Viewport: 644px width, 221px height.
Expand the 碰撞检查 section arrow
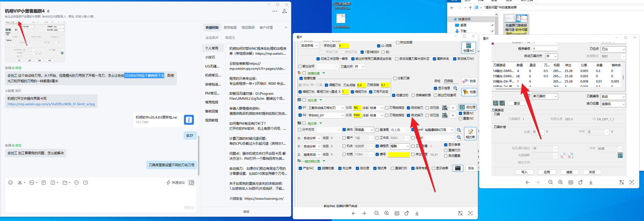[x=324, y=73]
